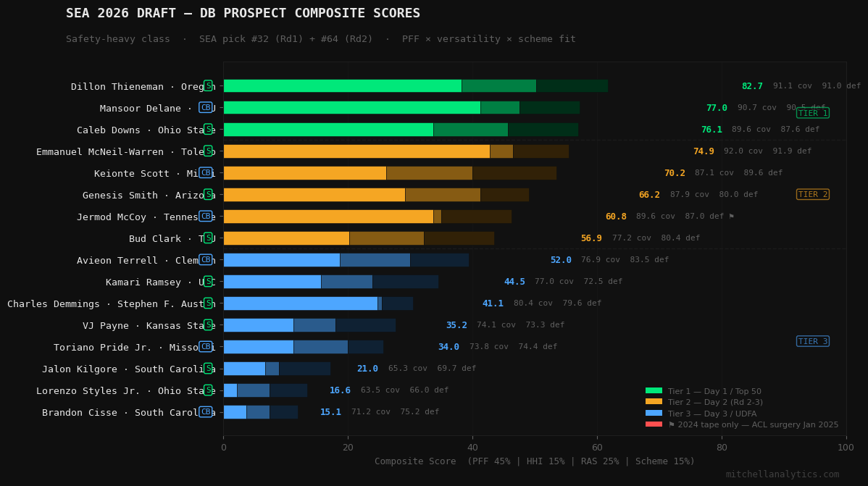Click Charles Demmings' bright blue bar segment
Screen dimensions: 868x486
coord(301,303)
